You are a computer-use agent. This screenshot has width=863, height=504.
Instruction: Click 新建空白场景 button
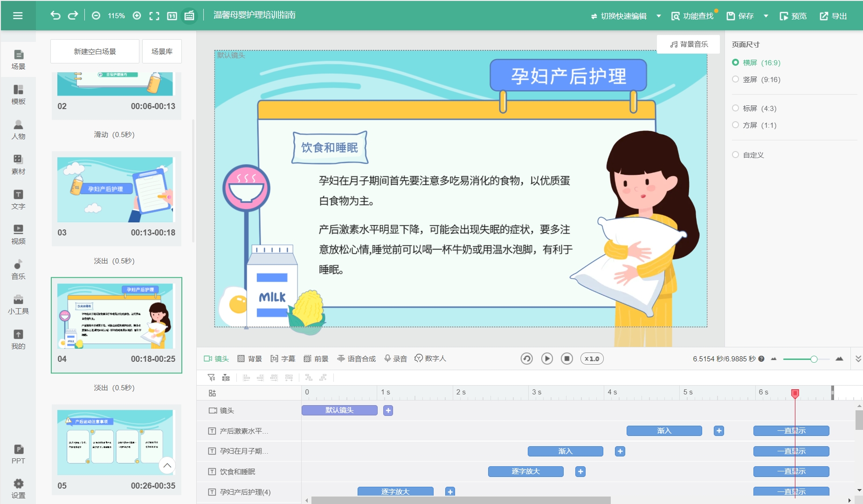[95, 51]
